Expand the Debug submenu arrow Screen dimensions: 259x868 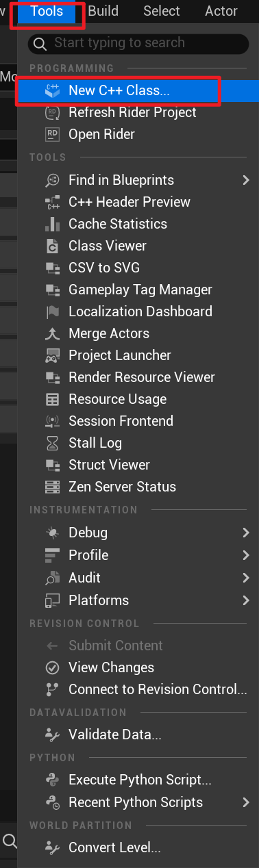pyautogui.click(x=245, y=533)
